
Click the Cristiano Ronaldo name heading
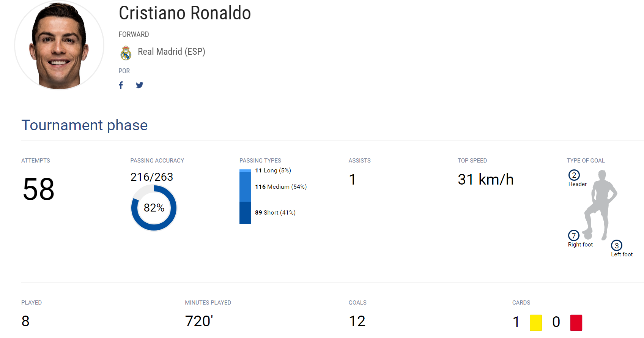tap(185, 13)
